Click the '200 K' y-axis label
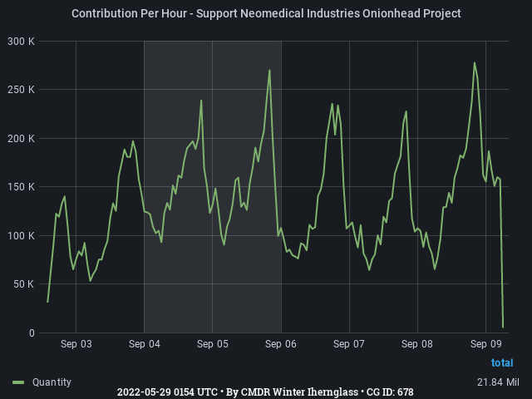 click(x=21, y=139)
